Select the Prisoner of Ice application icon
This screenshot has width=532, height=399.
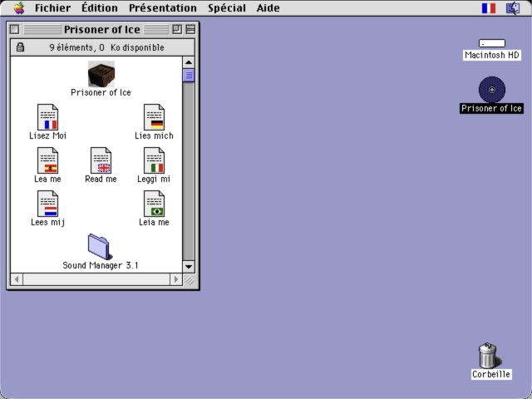(x=101, y=74)
